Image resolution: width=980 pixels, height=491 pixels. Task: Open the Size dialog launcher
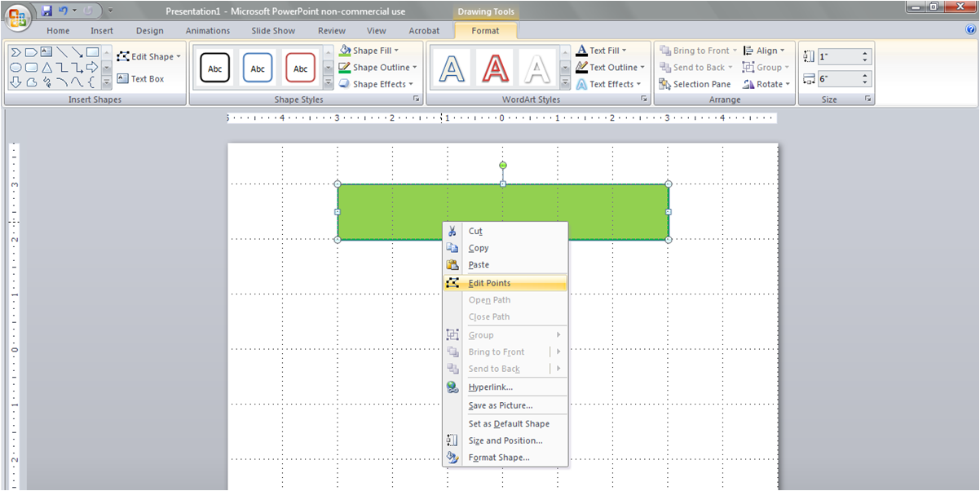(x=867, y=99)
